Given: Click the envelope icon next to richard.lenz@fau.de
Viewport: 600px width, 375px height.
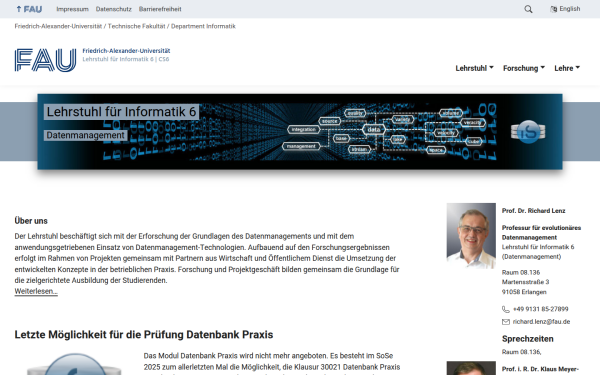Looking at the screenshot, I should point(505,322).
